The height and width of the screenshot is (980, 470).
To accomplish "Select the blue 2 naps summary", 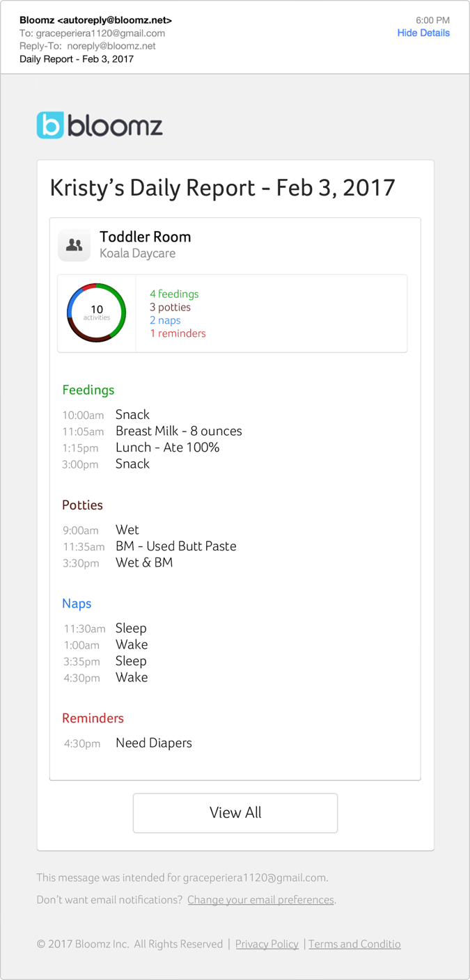I will pyautogui.click(x=165, y=320).
